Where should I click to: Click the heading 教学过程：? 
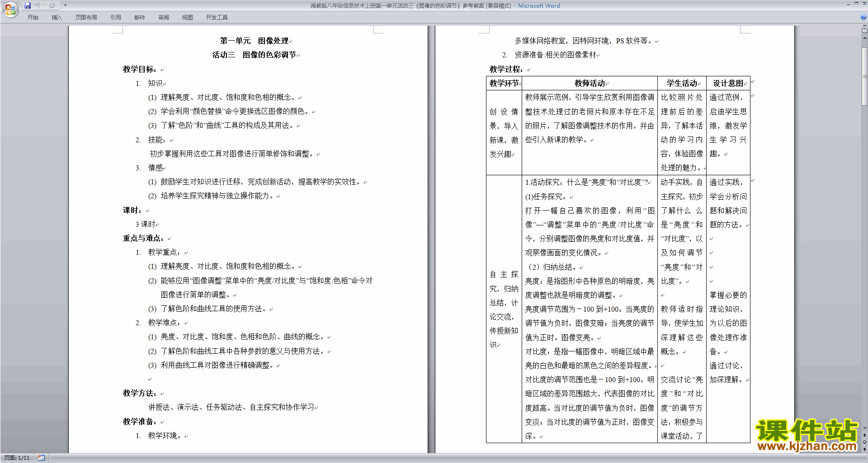coord(507,69)
